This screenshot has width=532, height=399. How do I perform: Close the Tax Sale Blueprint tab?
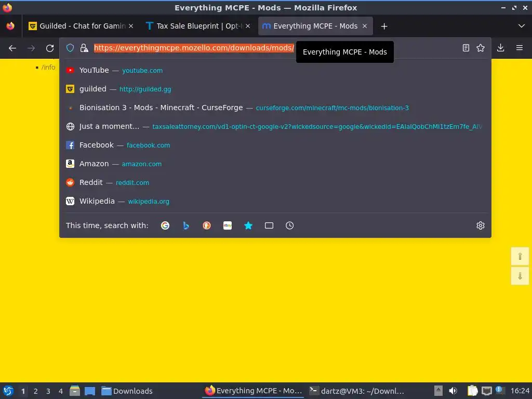(x=248, y=26)
